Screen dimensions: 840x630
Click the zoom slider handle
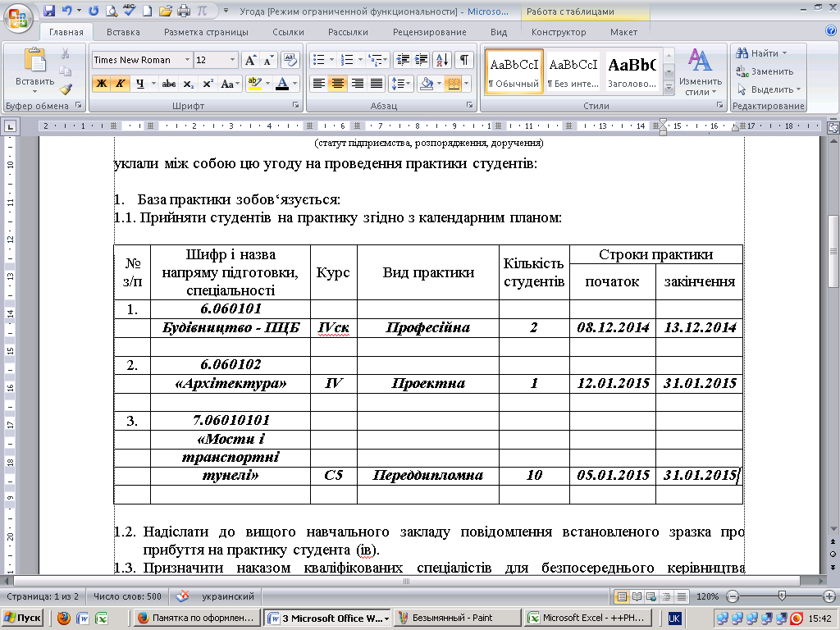(x=782, y=596)
